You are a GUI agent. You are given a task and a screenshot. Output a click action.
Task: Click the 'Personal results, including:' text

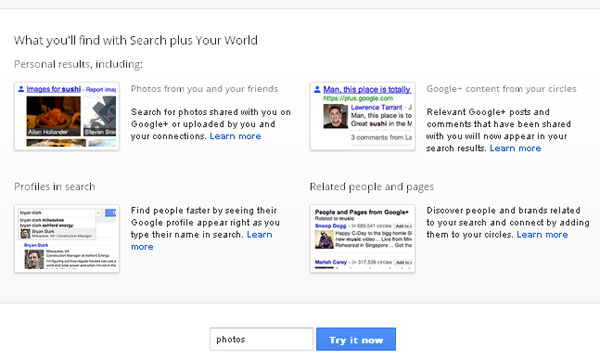(78, 64)
